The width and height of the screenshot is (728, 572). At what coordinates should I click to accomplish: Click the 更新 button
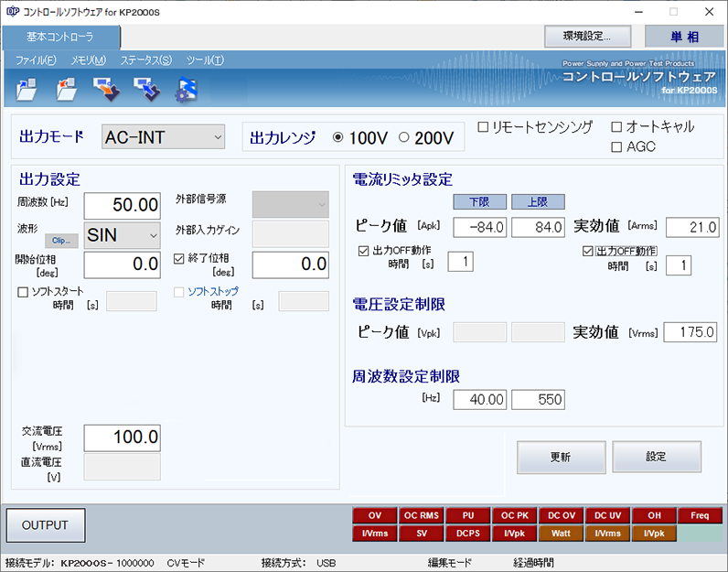tap(561, 457)
